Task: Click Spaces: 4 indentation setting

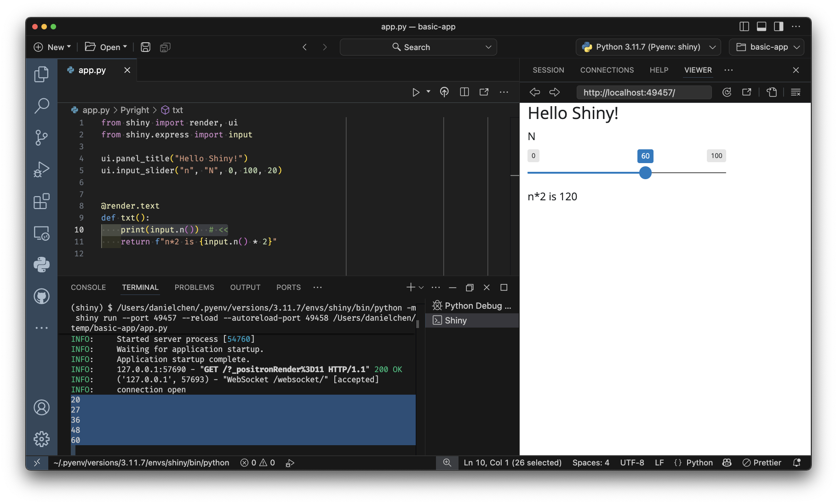Action: coord(590,463)
